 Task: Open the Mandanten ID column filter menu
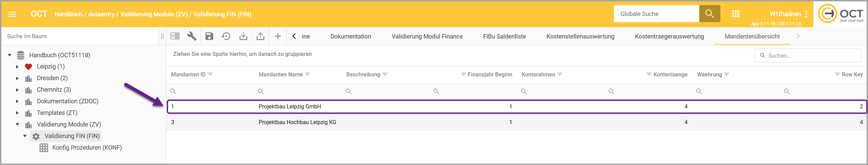coord(210,74)
